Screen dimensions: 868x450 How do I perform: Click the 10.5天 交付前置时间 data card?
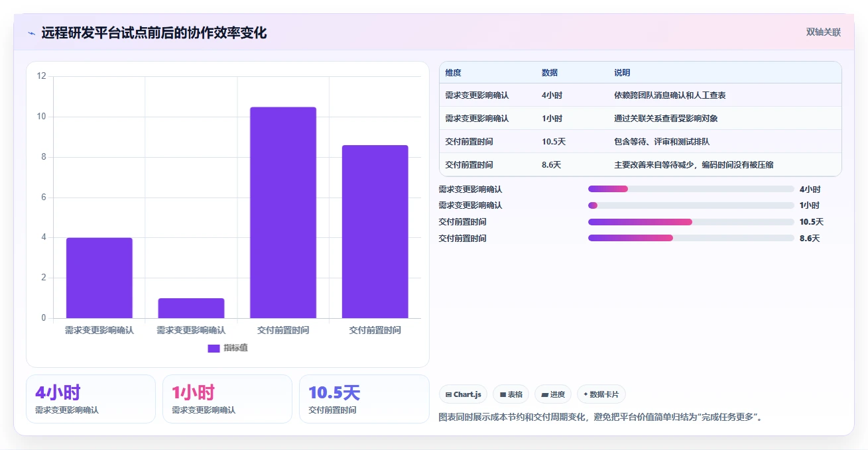pos(364,399)
